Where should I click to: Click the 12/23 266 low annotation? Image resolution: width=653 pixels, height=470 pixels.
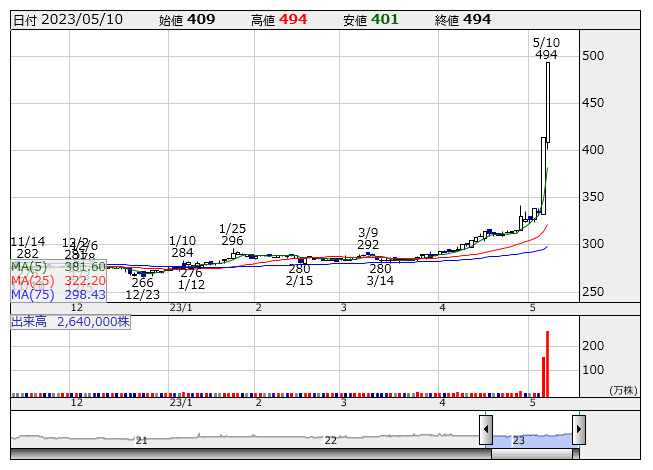143,288
